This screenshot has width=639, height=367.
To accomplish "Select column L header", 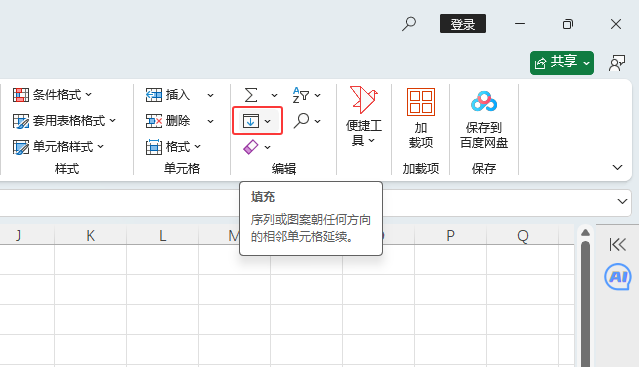I will (x=163, y=235).
